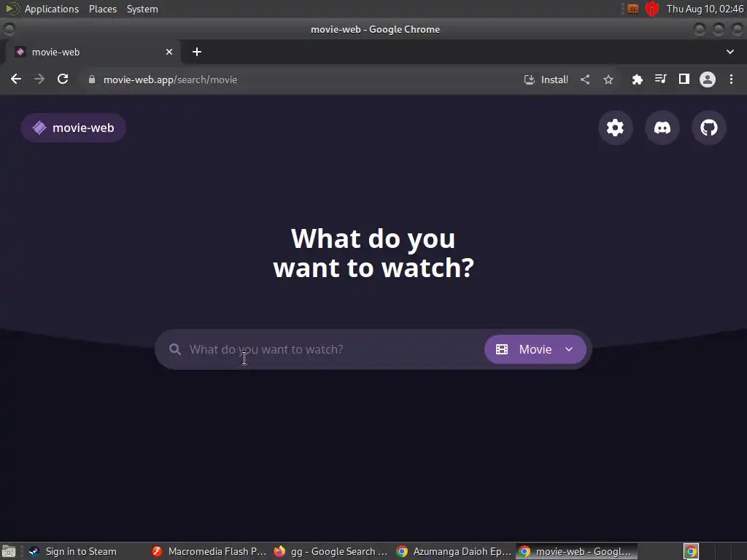
Task: Open the System menu
Action: [142, 9]
